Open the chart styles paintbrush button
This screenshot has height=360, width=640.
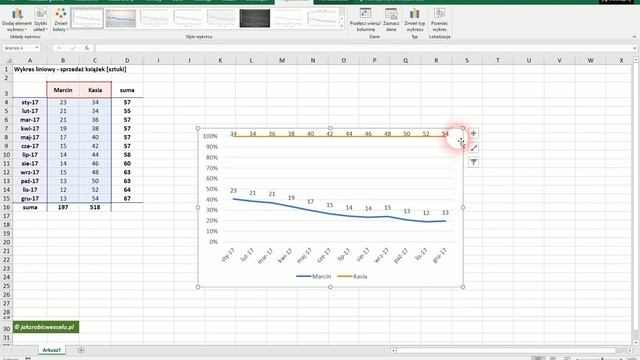[473, 148]
